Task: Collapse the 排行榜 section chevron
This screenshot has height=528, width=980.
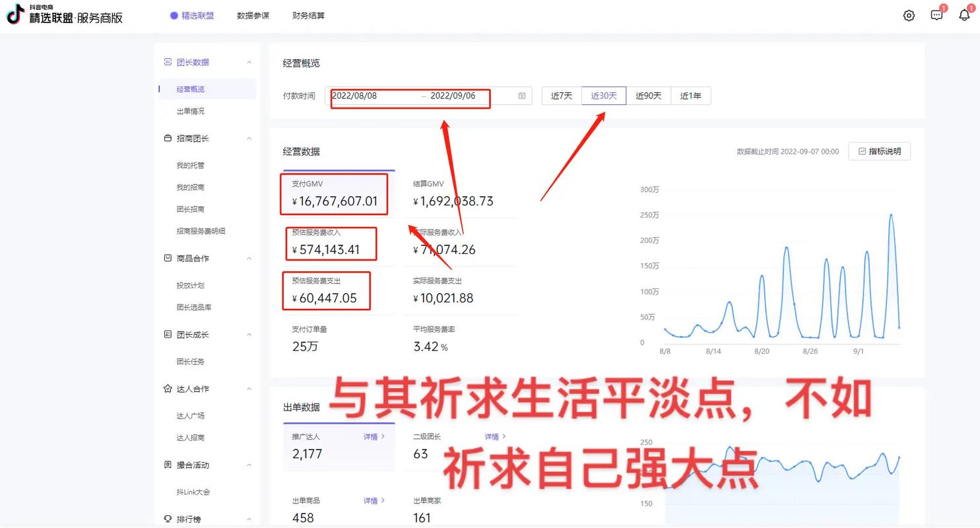Action: pyautogui.click(x=249, y=519)
